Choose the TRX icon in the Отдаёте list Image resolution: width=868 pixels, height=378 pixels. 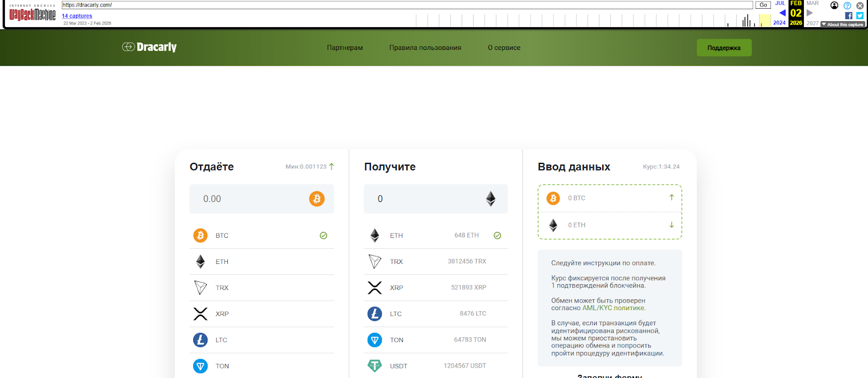(x=200, y=288)
